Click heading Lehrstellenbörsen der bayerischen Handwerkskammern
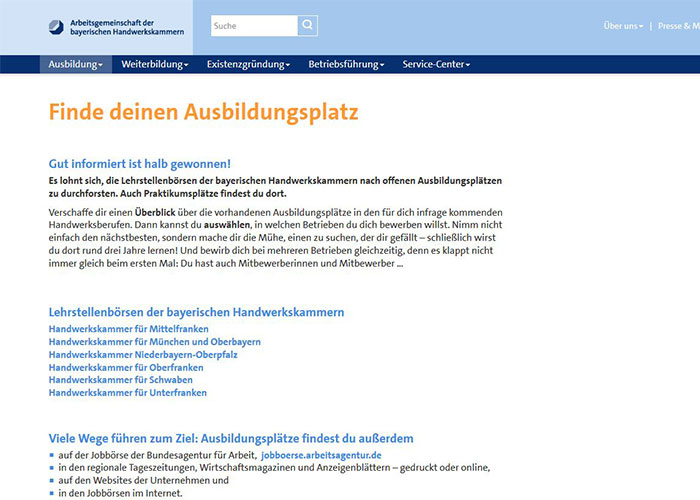The width and height of the screenshot is (700, 500). coord(196,312)
